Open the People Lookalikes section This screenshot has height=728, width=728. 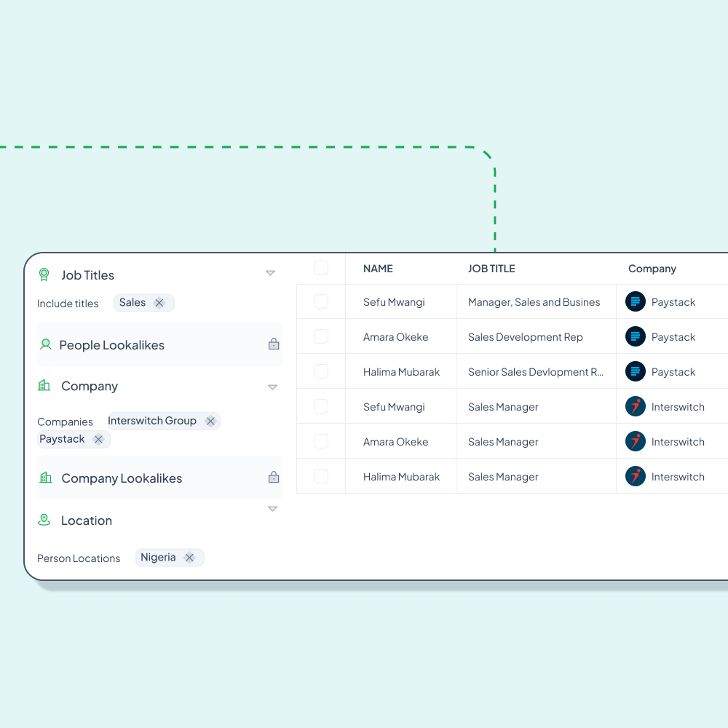pyautogui.click(x=112, y=345)
